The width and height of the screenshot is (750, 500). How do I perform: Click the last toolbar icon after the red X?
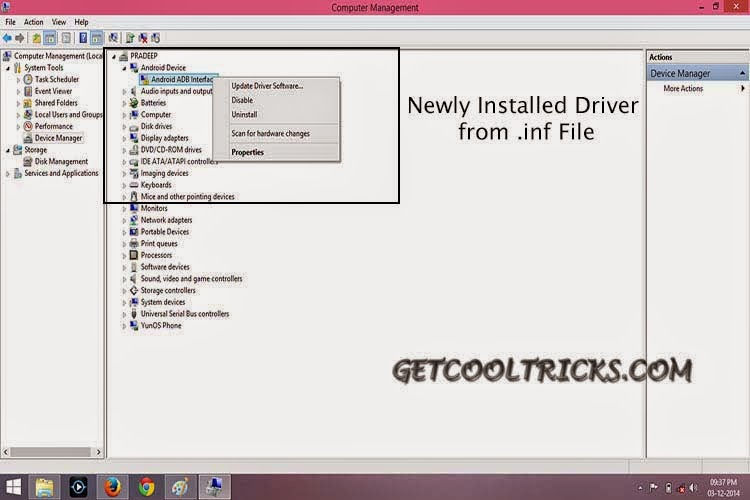pos(156,38)
